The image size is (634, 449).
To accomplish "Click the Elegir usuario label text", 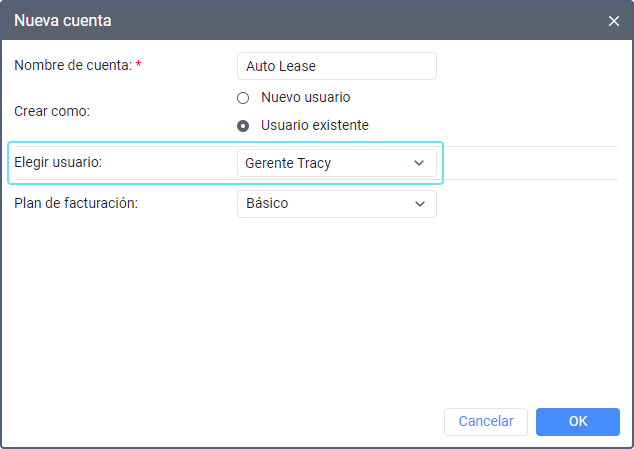I will pos(60,162).
